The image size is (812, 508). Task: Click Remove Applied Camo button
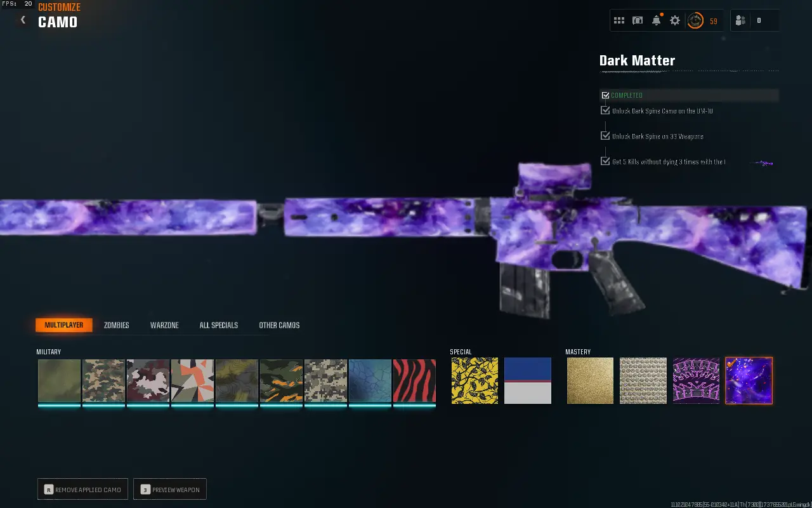83,490
